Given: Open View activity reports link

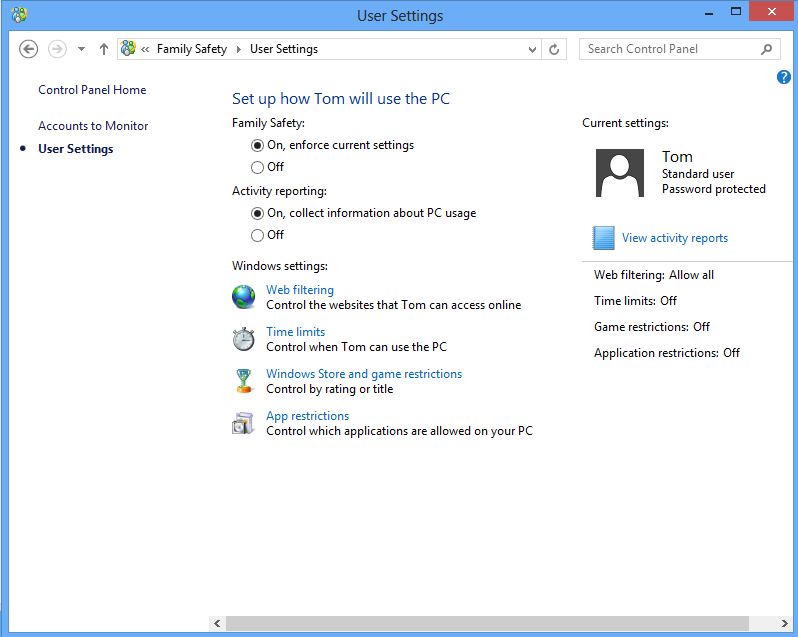Looking at the screenshot, I should (675, 238).
